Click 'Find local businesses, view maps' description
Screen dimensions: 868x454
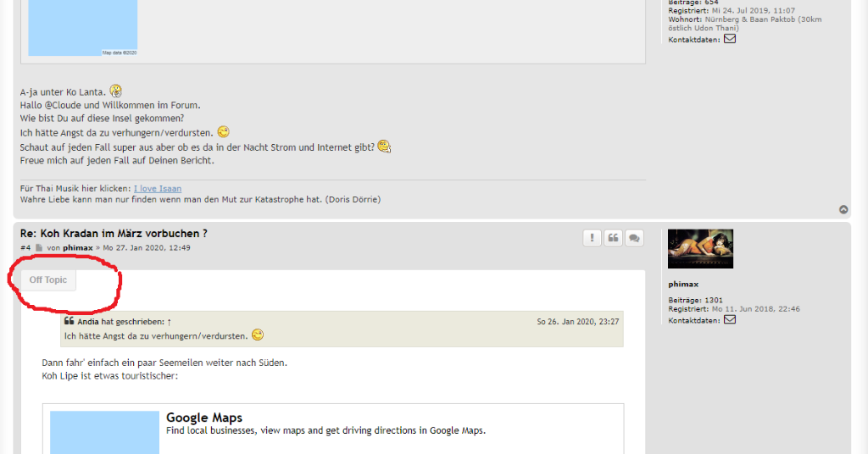pyautogui.click(x=325, y=430)
